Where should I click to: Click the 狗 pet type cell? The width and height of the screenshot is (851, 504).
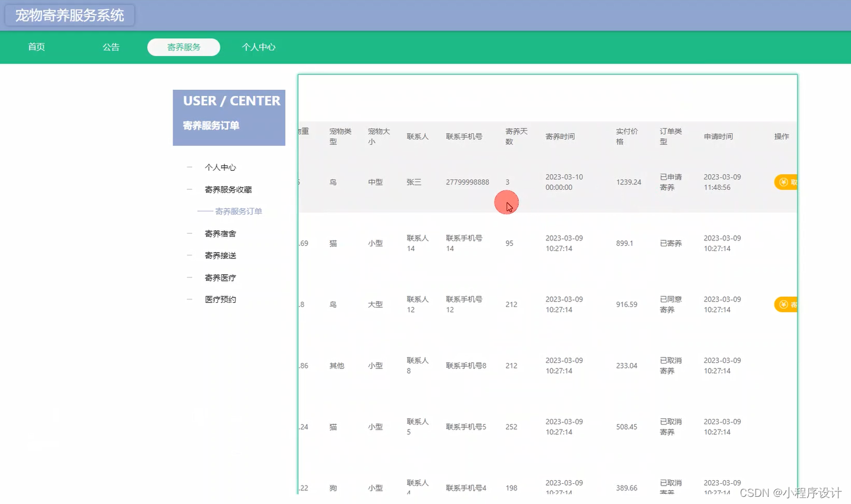[333, 488]
